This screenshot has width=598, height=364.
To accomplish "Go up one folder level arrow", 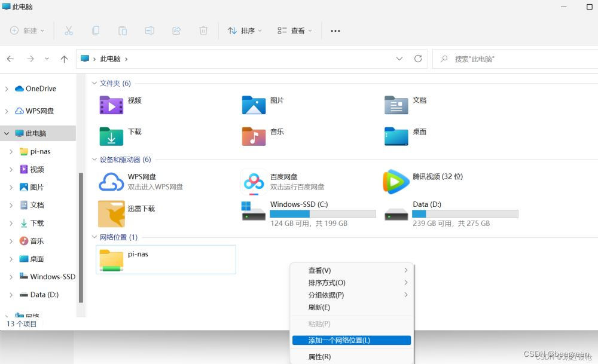I will (x=64, y=59).
